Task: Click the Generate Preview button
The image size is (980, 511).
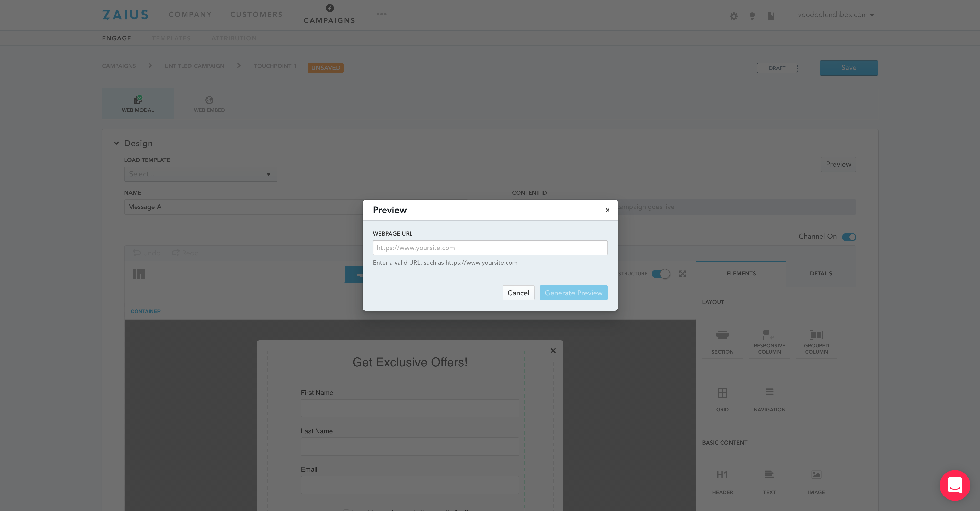Action: tap(573, 293)
